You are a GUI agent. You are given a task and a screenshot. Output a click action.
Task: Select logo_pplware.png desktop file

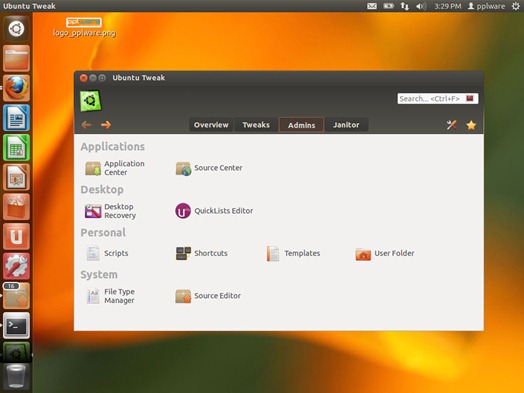click(84, 28)
